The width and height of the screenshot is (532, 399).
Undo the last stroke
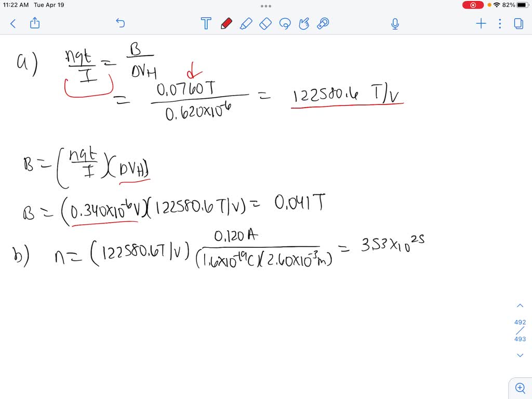[x=120, y=23]
